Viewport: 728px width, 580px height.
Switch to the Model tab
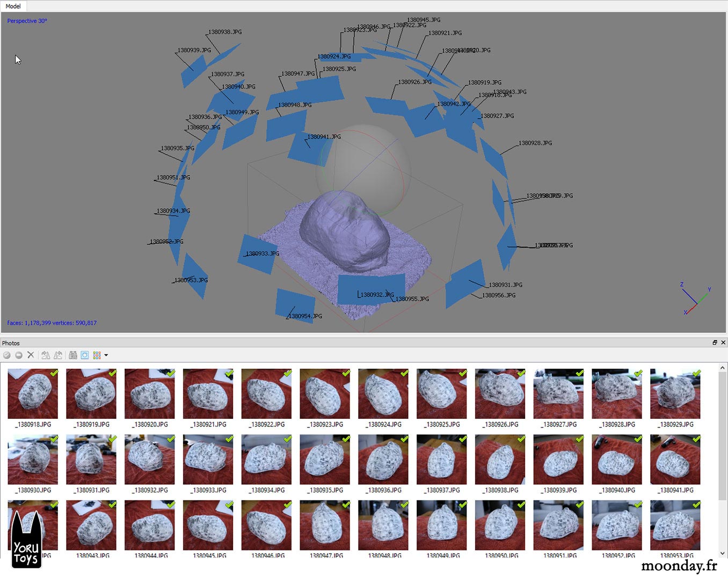(13, 6)
